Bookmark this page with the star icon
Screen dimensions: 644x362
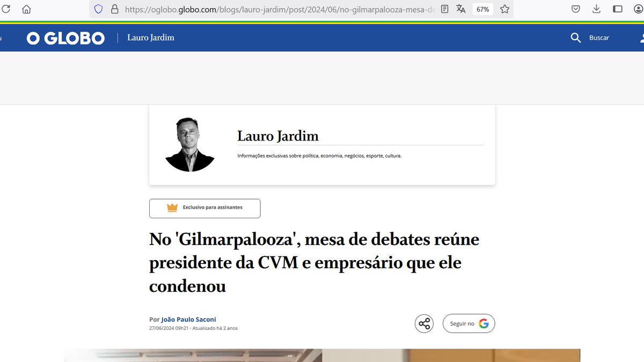click(x=504, y=9)
